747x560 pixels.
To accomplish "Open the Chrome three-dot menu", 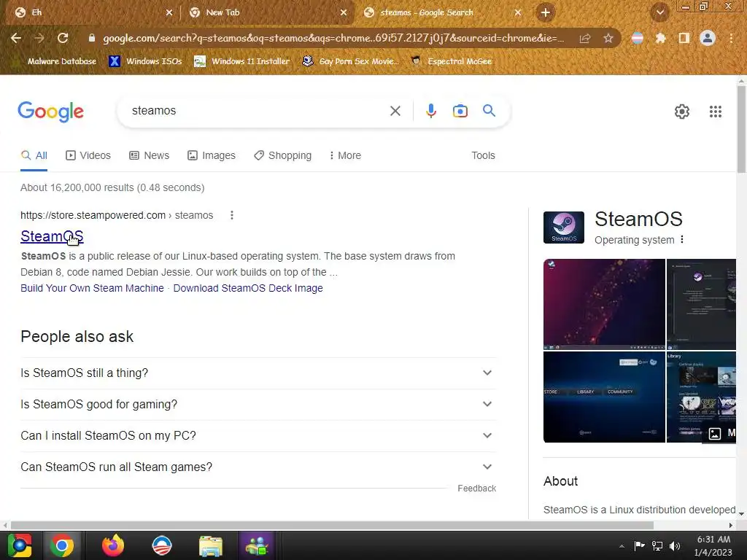I will (x=731, y=38).
